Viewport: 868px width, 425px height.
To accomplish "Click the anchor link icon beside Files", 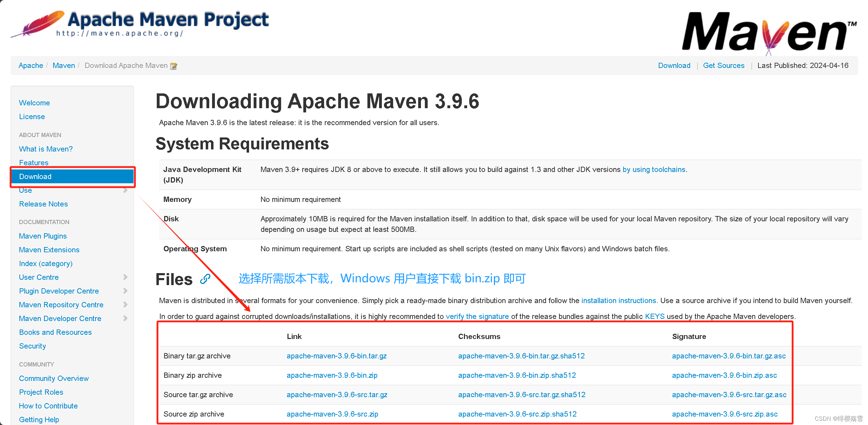I will (x=205, y=279).
